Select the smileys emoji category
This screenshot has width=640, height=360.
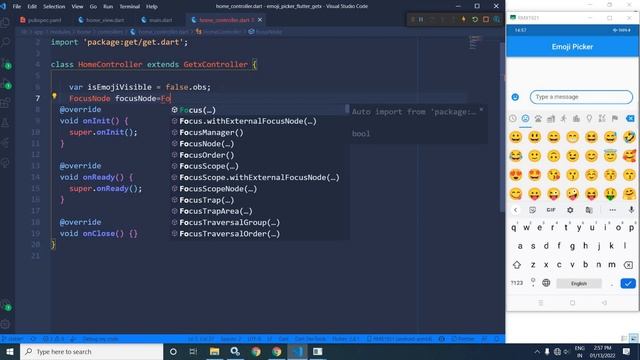[525, 118]
